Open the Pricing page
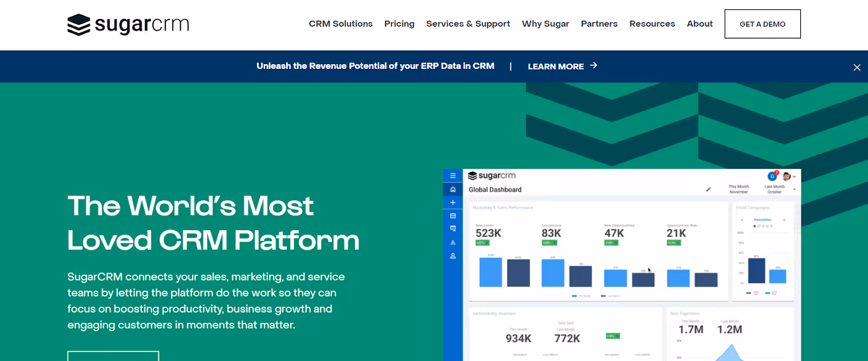 [399, 24]
